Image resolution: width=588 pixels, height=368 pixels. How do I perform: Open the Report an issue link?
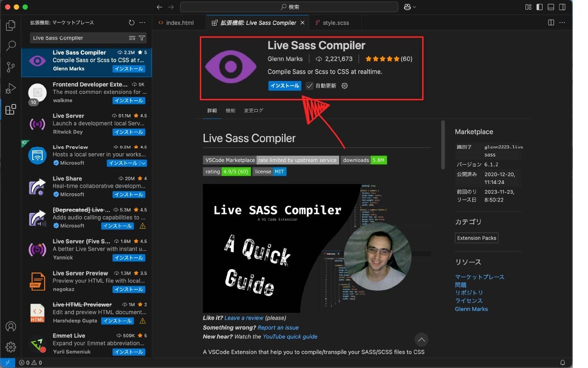pyautogui.click(x=278, y=328)
